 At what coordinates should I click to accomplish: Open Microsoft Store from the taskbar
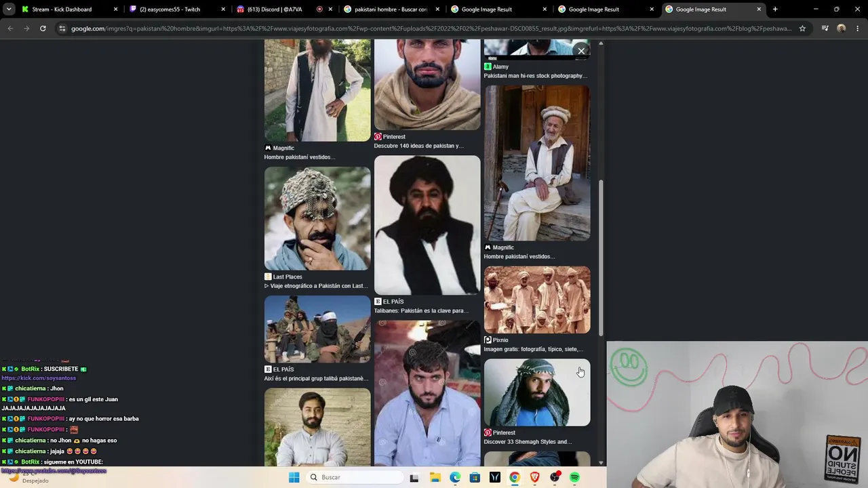coord(475,477)
